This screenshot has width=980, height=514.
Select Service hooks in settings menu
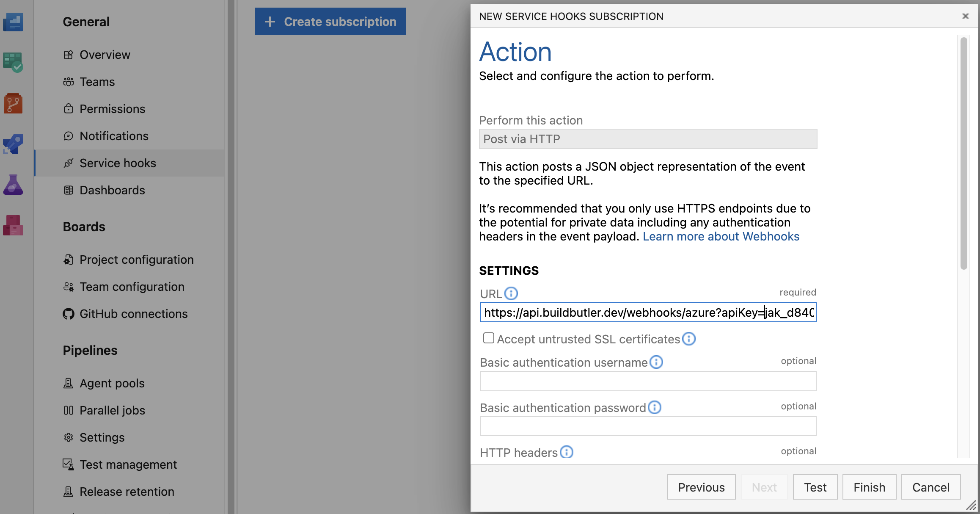click(x=118, y=163)
